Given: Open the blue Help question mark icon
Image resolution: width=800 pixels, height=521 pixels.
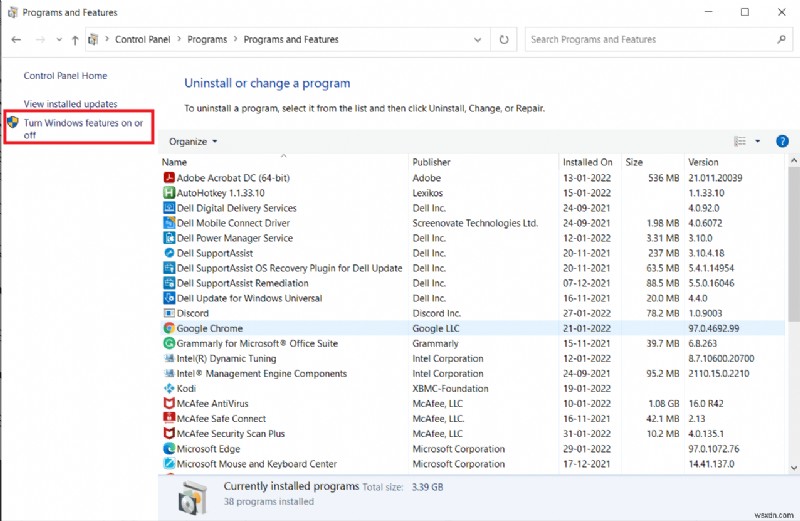Looking at the screenshot, I should click(x=782, y=141).
